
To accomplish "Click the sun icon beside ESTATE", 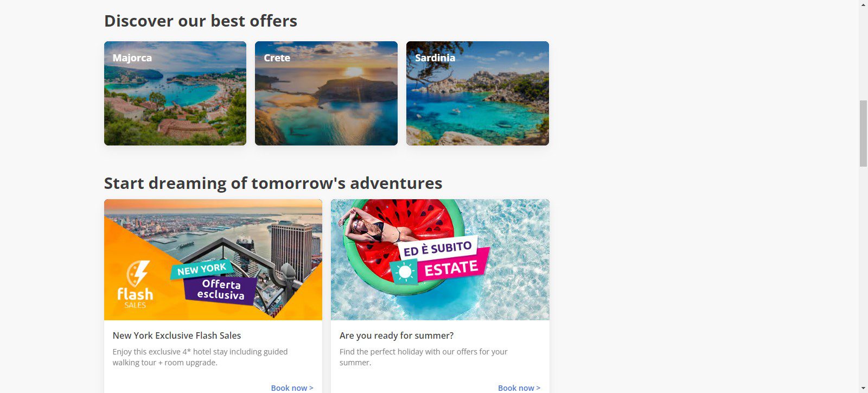I will click(405, 271).
